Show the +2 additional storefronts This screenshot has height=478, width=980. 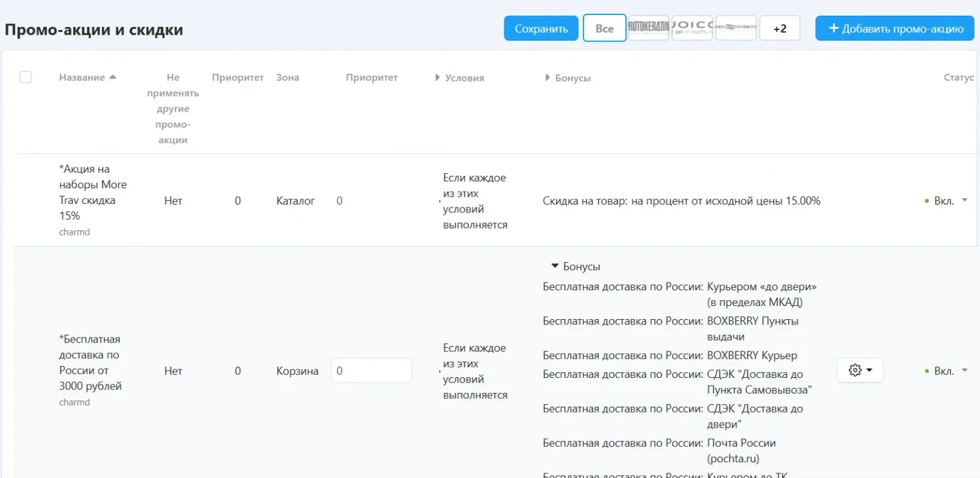tap(779, 29)
